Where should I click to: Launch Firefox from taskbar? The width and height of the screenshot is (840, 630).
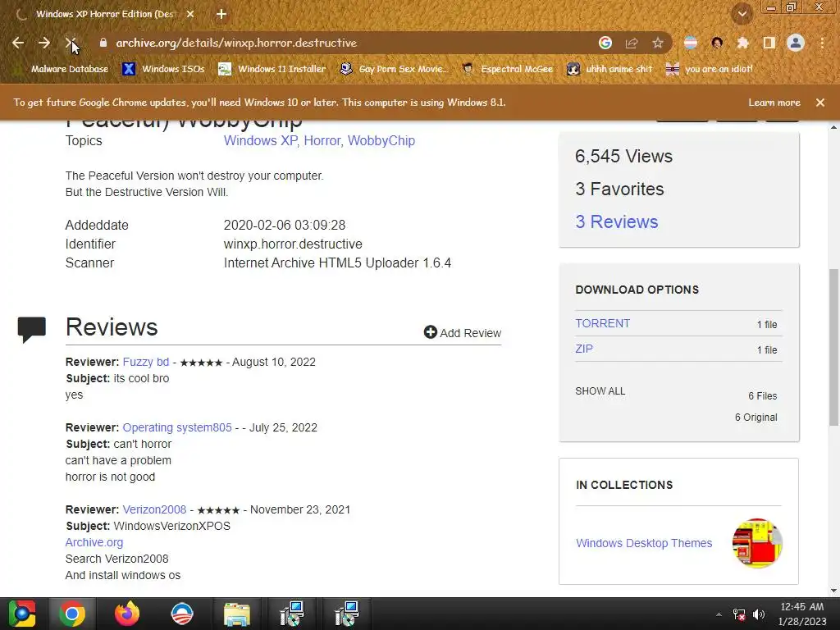click(127, 614)
